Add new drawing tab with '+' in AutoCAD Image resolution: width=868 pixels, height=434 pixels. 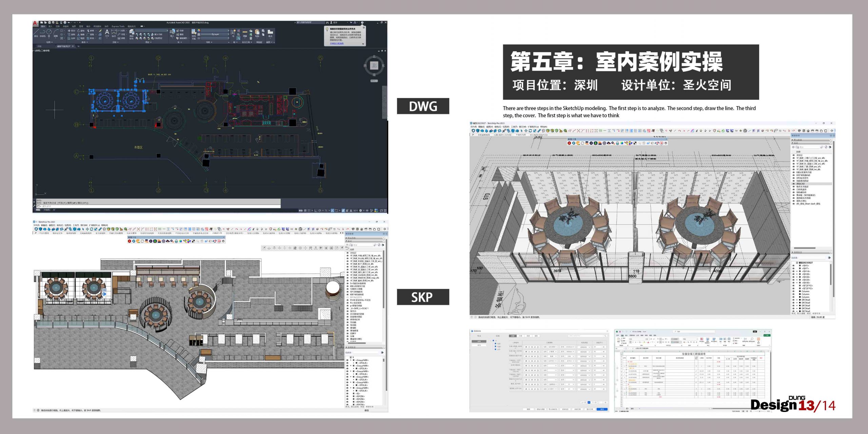click(78, 46)
